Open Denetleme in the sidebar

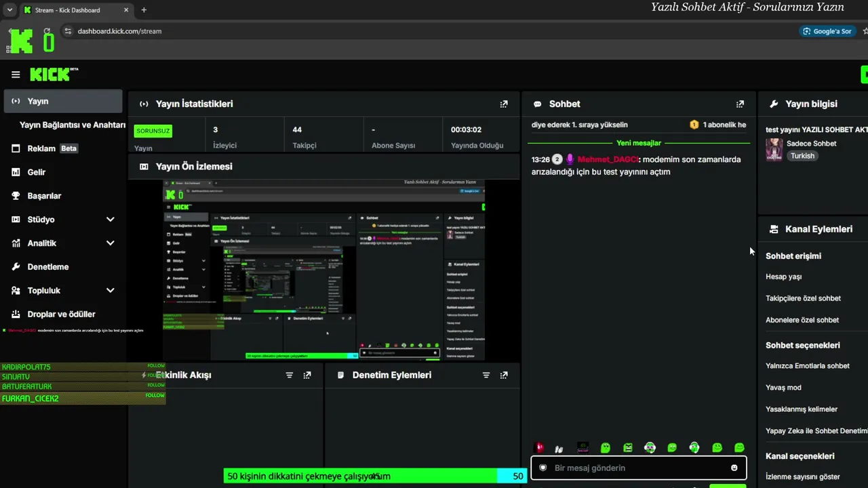(x=62, y=267)
